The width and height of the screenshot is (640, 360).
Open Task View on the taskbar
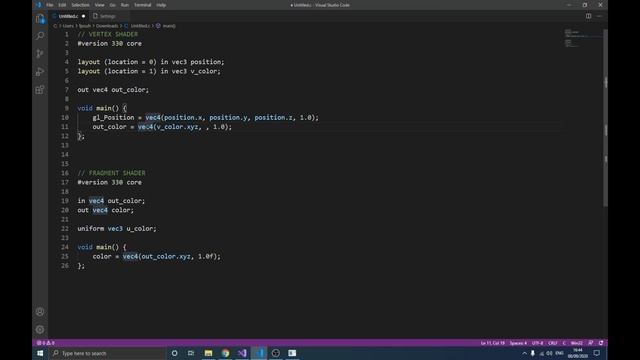191,353
